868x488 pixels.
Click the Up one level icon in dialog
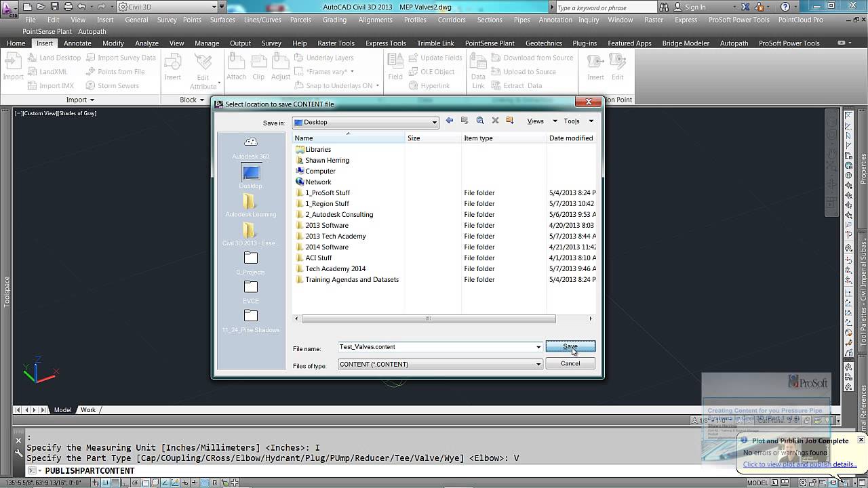[465, 121]
